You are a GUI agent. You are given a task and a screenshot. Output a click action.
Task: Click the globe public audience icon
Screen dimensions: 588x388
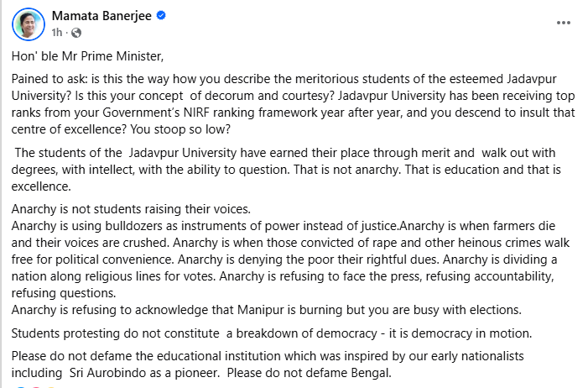point(76,33)
